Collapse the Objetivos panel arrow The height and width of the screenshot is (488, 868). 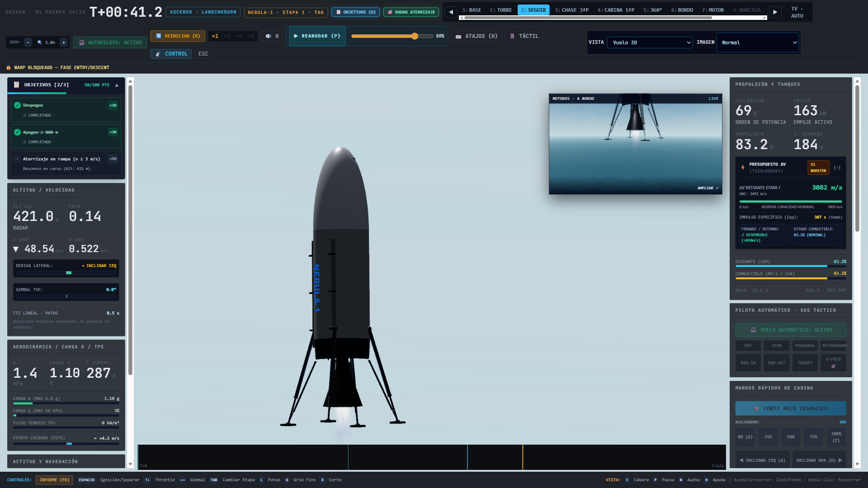117,85
